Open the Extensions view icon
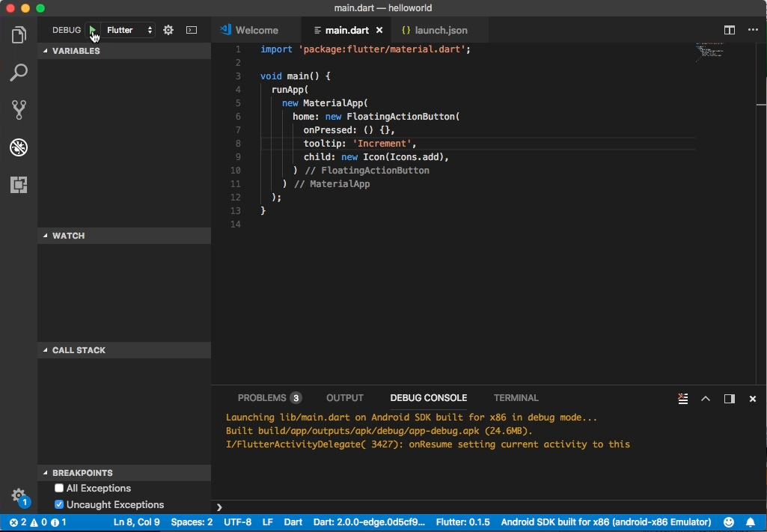The width and height of the screenshot is (767, 532). [19, 185]
